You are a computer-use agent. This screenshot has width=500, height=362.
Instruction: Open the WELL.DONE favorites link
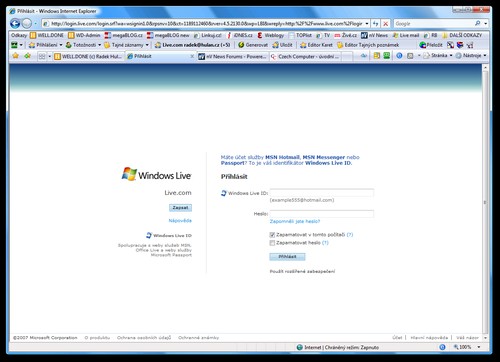[x=47, y=35]
